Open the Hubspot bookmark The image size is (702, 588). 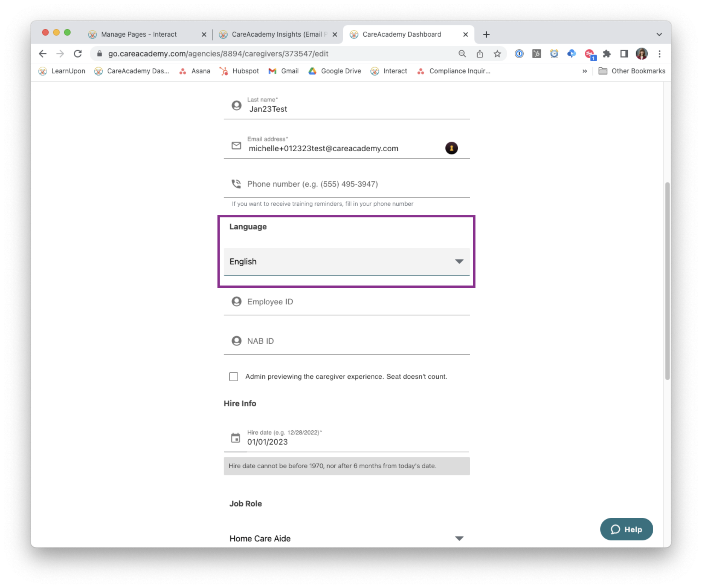(239, 71)
